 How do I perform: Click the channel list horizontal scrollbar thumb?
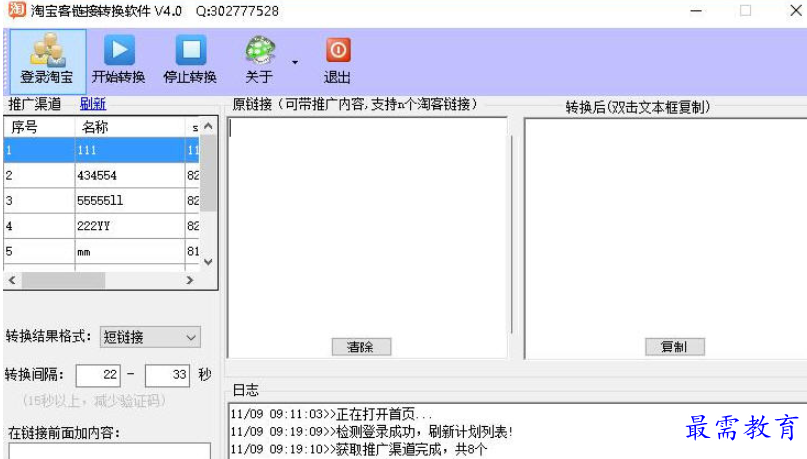[63, 280]
